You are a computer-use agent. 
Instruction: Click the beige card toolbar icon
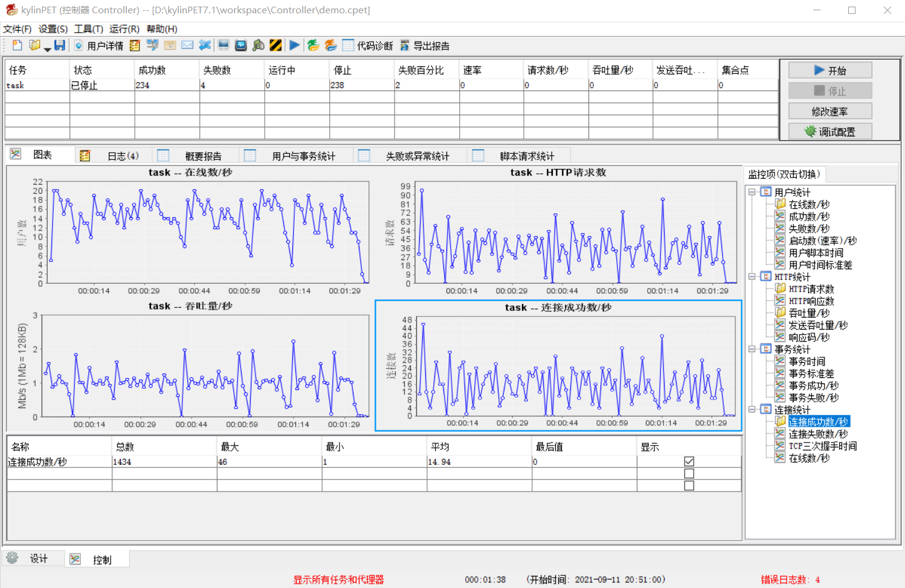coord(170,45)
